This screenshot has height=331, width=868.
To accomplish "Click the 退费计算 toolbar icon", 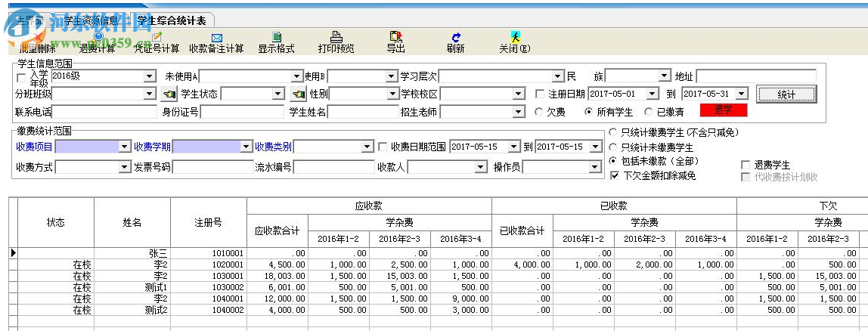I will [x=98, y=36].
